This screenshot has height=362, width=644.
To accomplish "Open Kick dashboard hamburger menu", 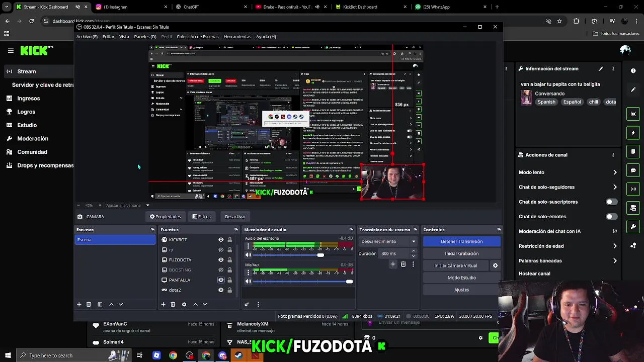I will [11, 50].
